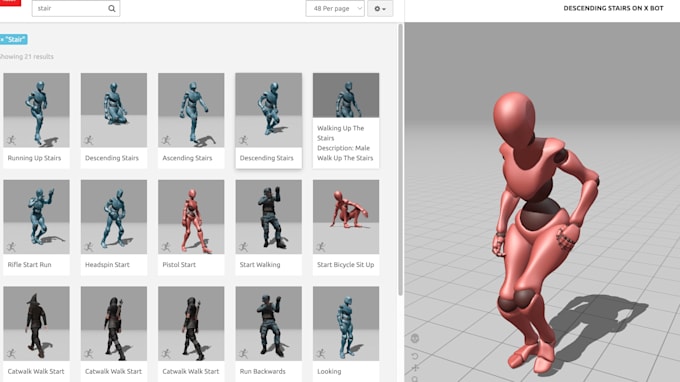The width and height of the screenshot is (680, 382).
Task: Select the Running Up Stairs animation thumbnail
Action: [36, 110]
